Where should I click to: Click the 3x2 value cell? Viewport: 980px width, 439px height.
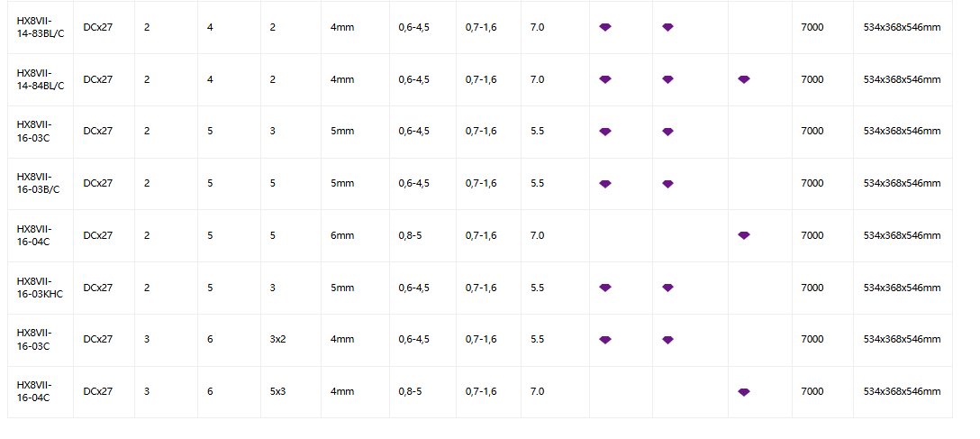[x=291, y=340]
